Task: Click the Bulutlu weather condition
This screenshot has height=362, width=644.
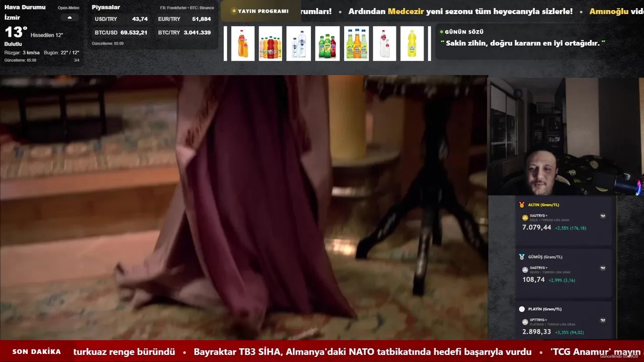Action: pos(13,44)
